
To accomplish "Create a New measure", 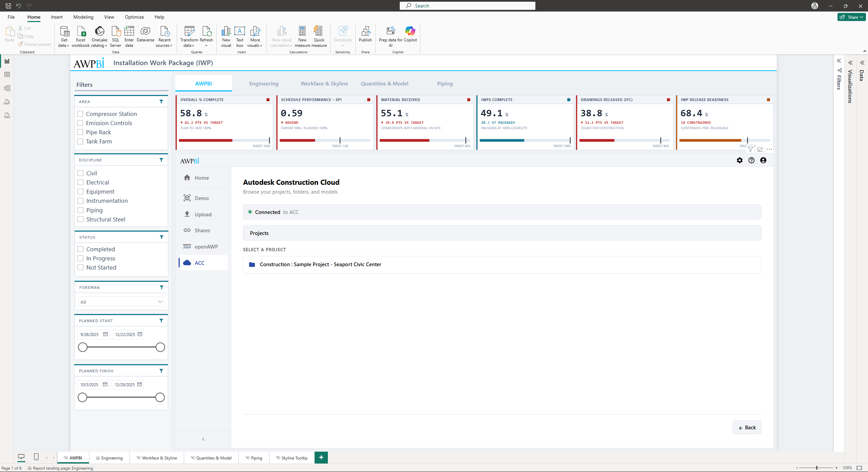I will 302,37.
